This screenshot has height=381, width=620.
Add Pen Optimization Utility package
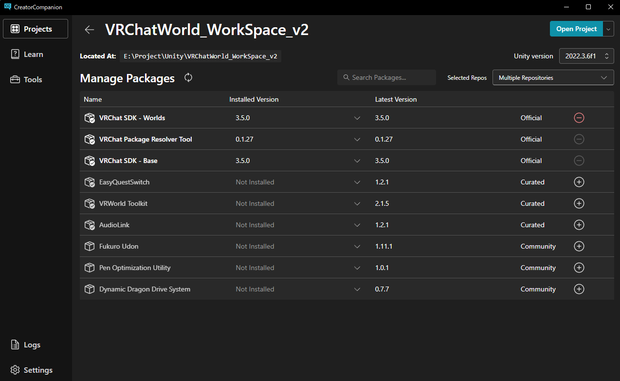pos(579,268)
